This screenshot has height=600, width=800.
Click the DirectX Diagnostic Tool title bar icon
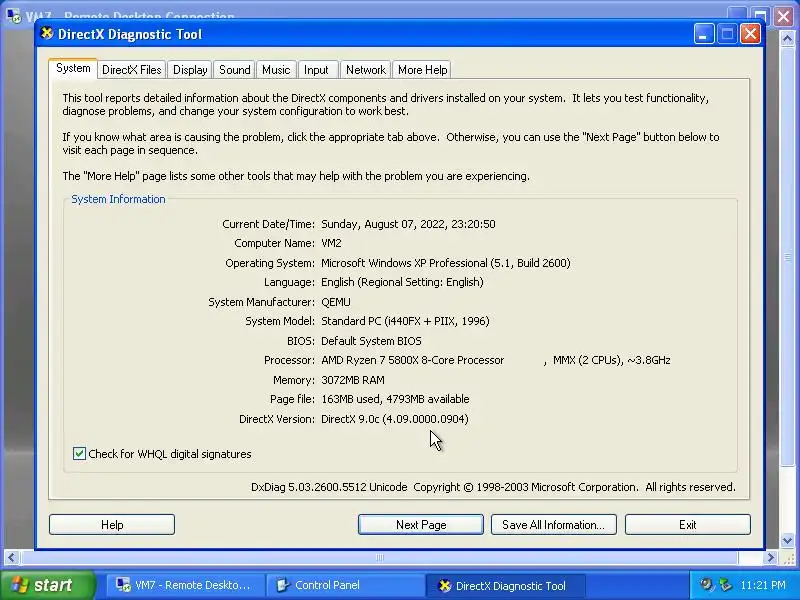[47, 34]
